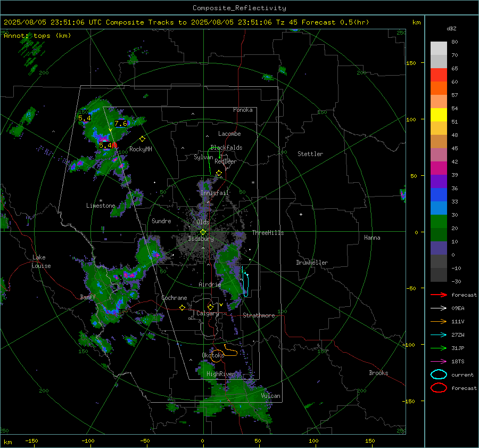
Task: Click the Okotoks town label
Action: [x=213, y=355]
